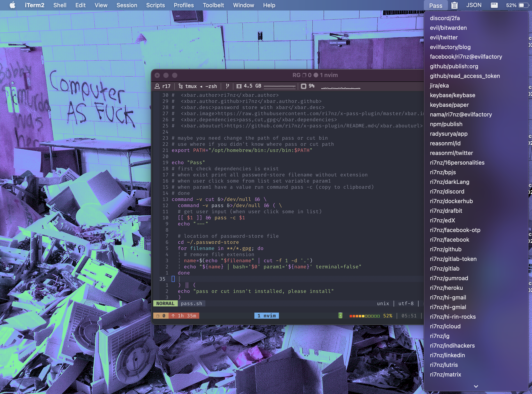532x394 pixels.
Task: Open the JSON menu item
Action: [x=474, y=5]
